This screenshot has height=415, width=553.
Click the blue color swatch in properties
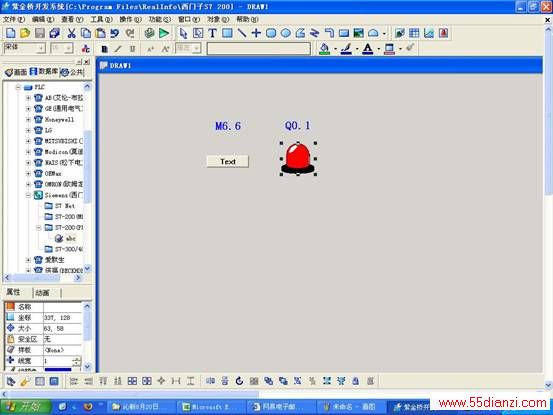tap(58, 370)
